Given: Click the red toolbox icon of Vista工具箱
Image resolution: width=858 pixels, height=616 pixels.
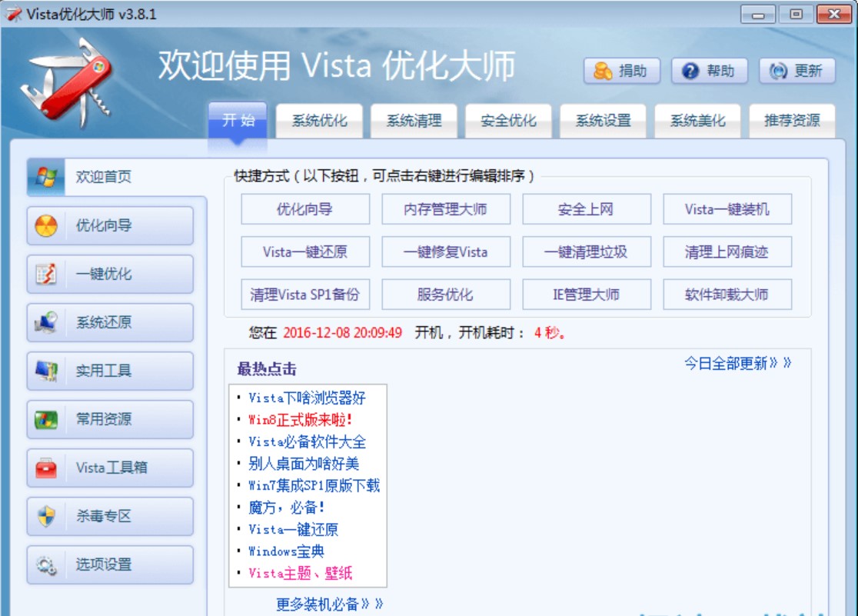Looking at the screenshot, I should point(46,468).
